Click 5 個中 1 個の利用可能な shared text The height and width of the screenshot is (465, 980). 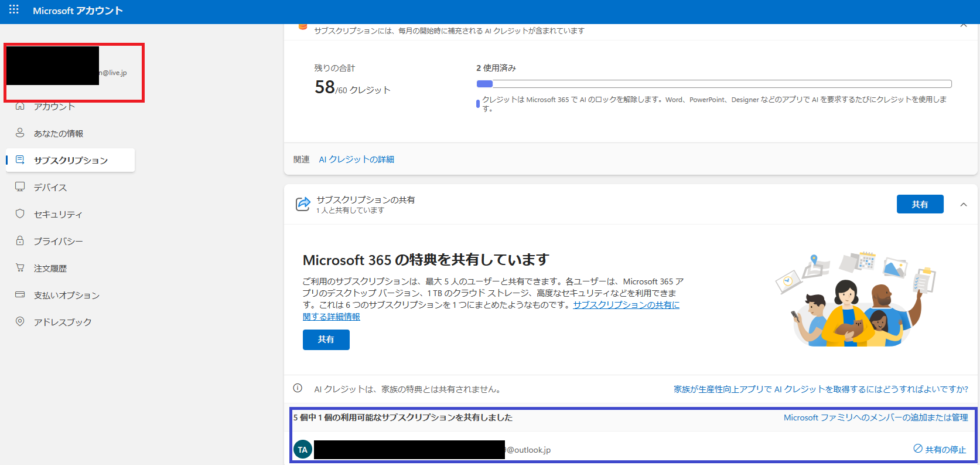coord(403,418)
